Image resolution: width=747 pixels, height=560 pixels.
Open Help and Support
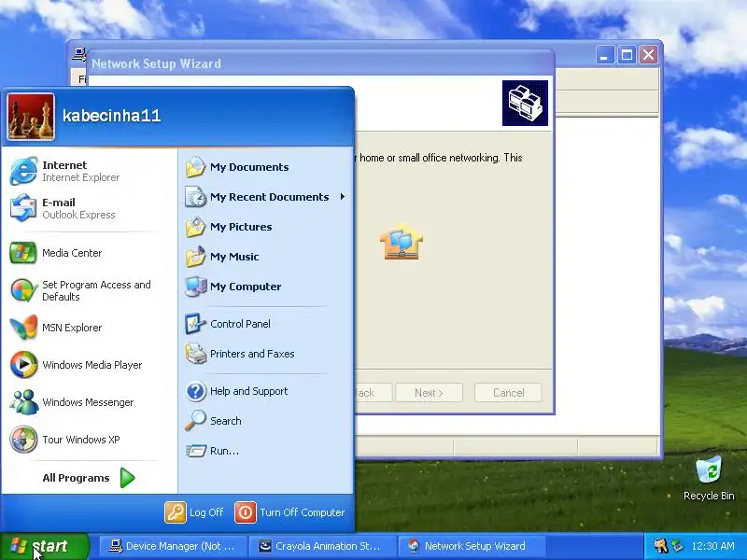coord(266,391)
